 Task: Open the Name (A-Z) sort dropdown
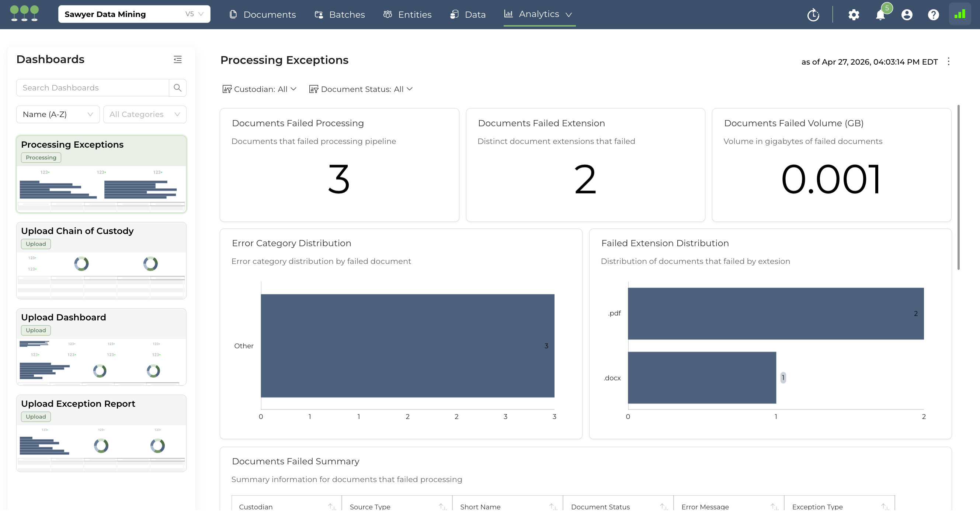click(x=58, y=114)
